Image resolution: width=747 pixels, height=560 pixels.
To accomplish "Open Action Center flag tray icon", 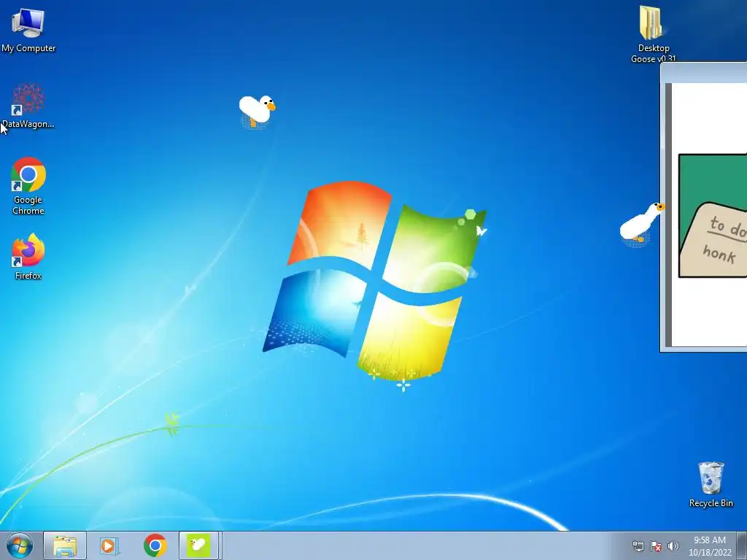I will tap(656, 546).
